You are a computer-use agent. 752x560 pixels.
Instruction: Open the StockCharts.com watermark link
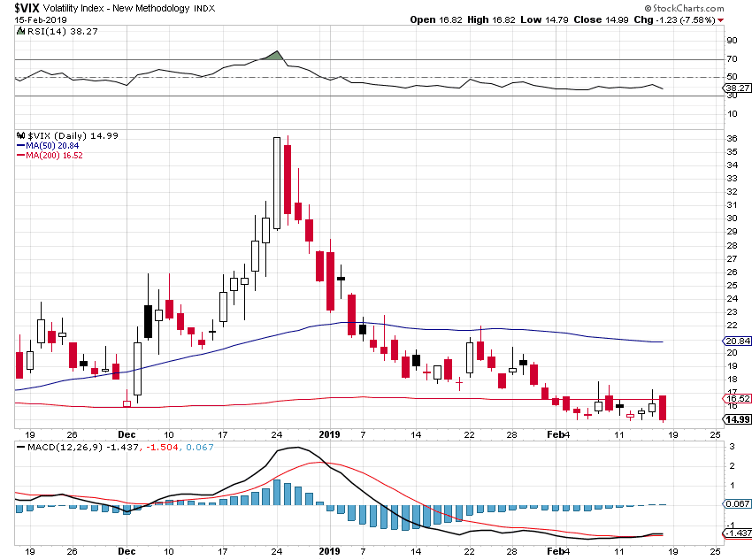(x=684, y=8)
